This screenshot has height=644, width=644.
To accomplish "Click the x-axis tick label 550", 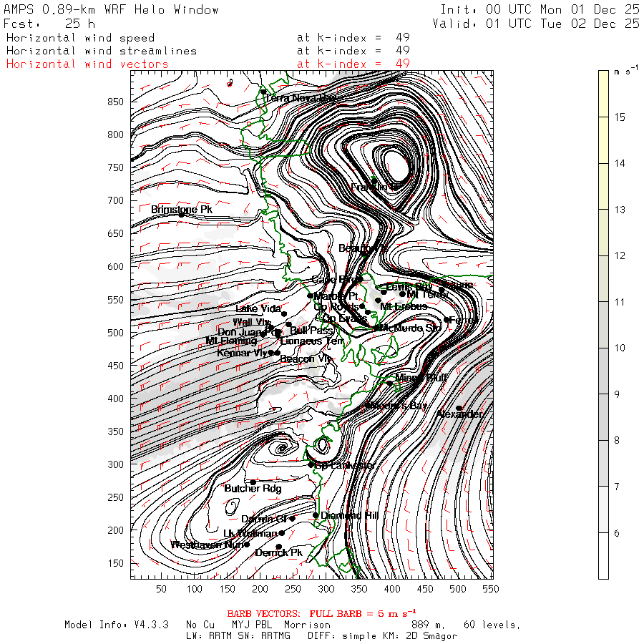I will click(x=491, y=589).
